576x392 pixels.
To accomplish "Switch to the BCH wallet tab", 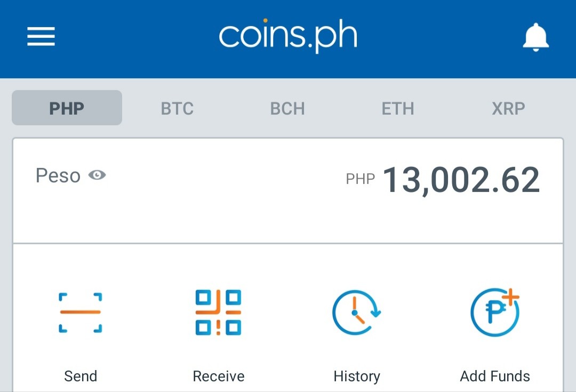I will click(x=287, y=108).
